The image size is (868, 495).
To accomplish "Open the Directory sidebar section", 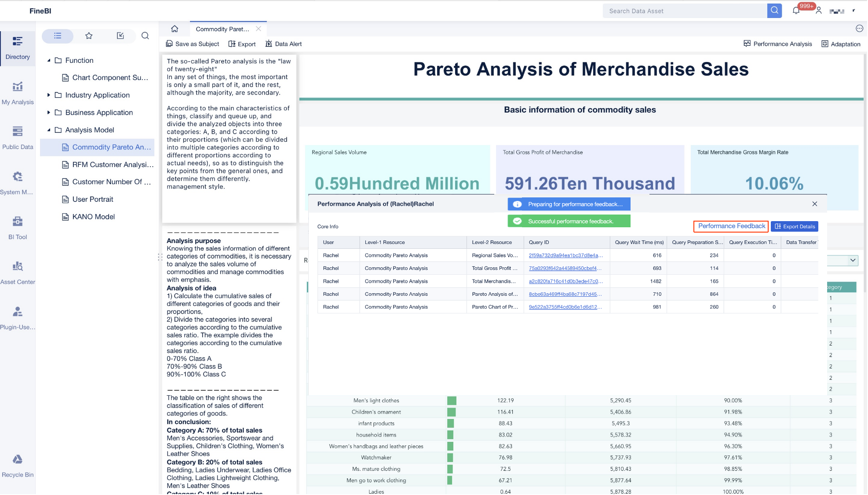I will click(x=18, y=48).
